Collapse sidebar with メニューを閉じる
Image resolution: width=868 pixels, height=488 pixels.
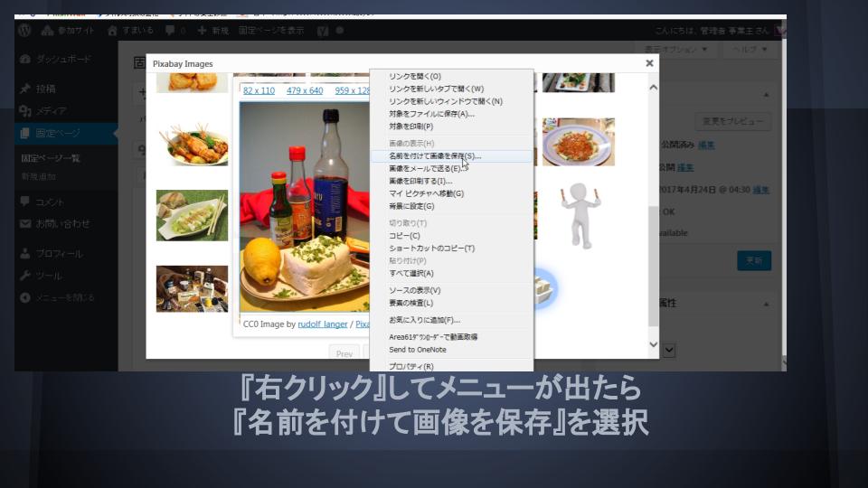tap(65, 297)
